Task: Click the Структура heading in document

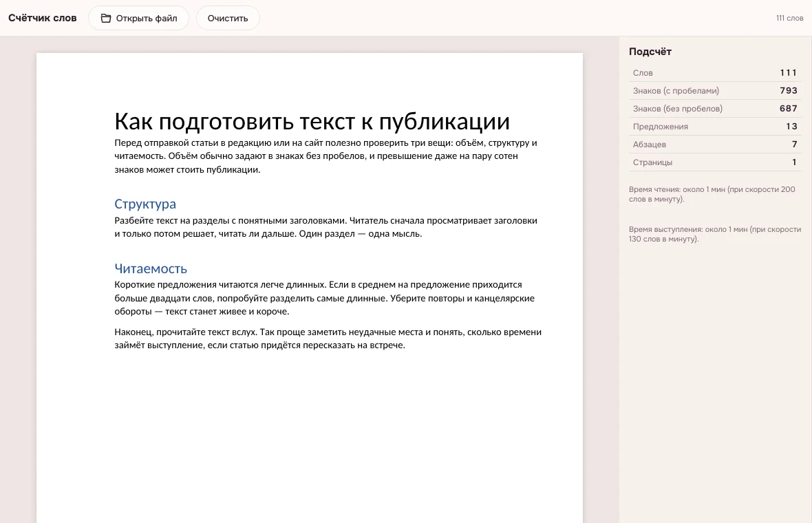Action: (145, 204)
